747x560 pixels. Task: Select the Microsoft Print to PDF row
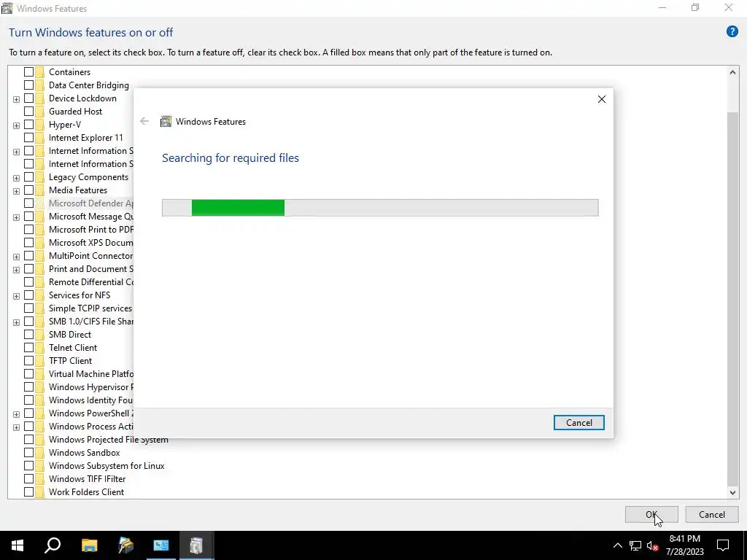coord(90,230)
